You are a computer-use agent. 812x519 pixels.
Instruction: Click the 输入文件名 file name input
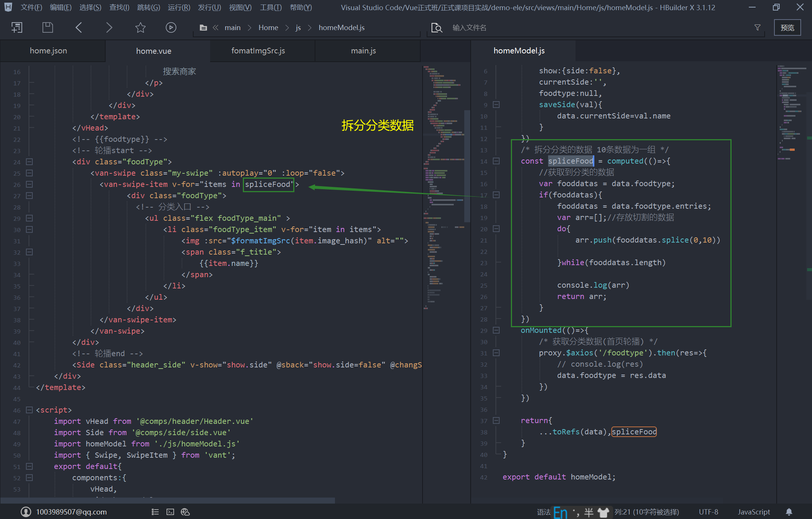point(469,27)
